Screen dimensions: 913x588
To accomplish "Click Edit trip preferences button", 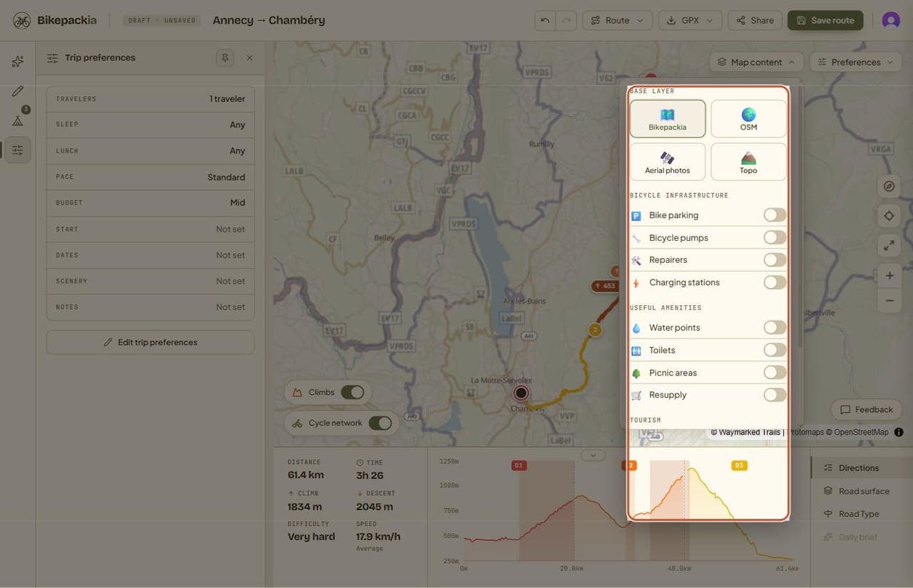I will (x=151, y=342).
